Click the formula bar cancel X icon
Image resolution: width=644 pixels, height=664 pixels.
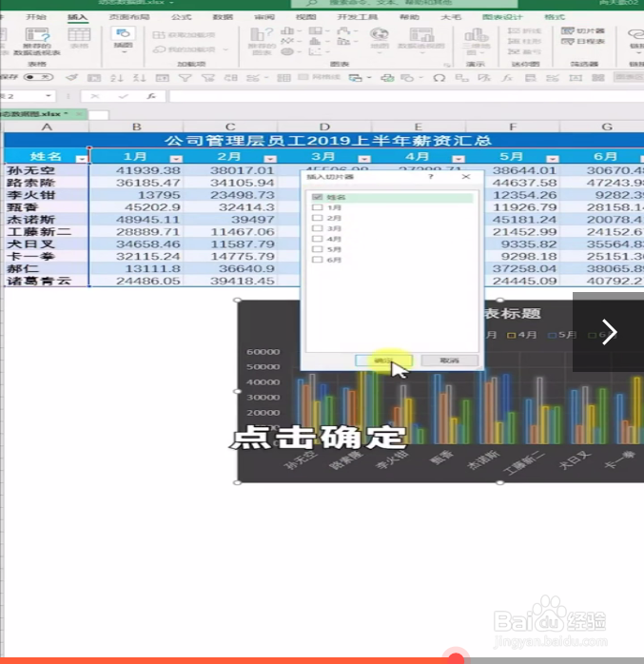(95, 96)
